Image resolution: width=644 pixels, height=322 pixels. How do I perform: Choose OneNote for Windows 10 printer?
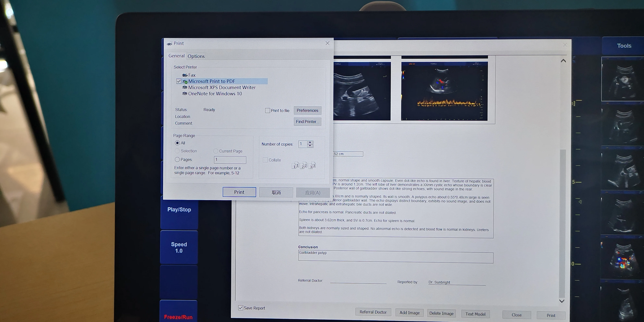(215, 94)
